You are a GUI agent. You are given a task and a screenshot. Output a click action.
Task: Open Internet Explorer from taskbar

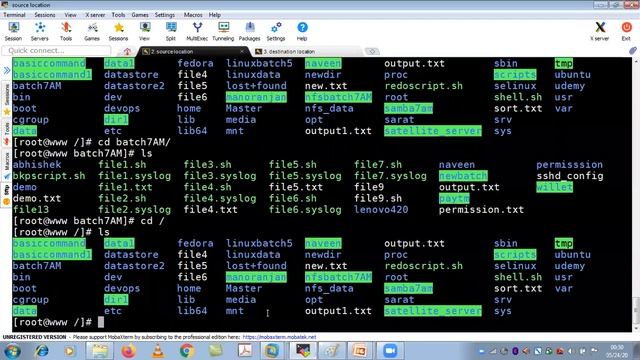pyautogui.click(x=42, y=351)
